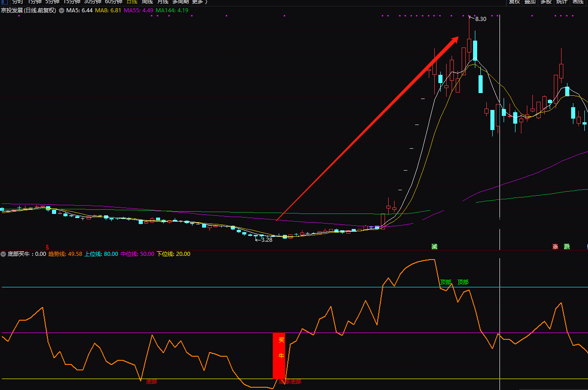Select the 日线 daily chart tab
Image resolution: width=588 pixels, height=390 pixels.
tap(132, 2)
